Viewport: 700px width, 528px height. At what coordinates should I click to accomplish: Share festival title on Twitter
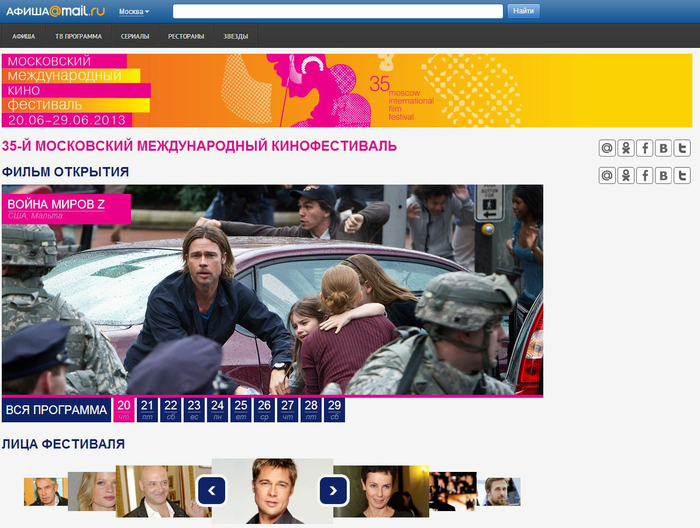[682, 148]
